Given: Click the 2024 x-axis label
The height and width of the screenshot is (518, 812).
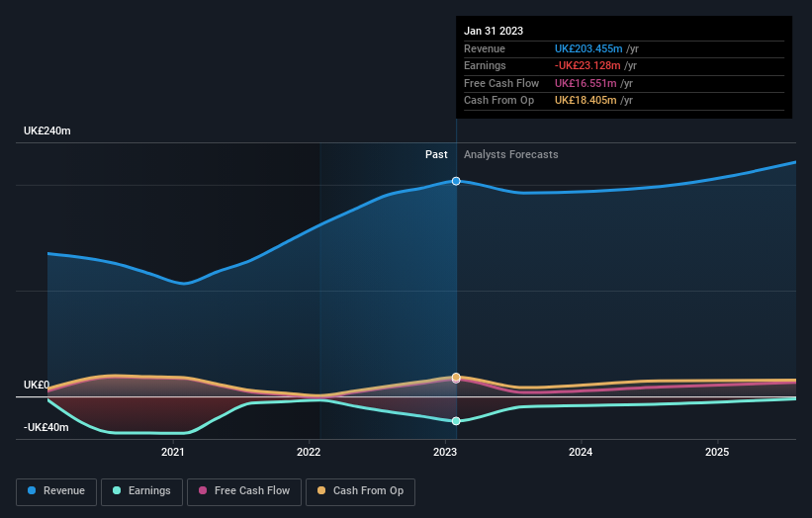Looking at the screenshot, I should click(581, 453).
